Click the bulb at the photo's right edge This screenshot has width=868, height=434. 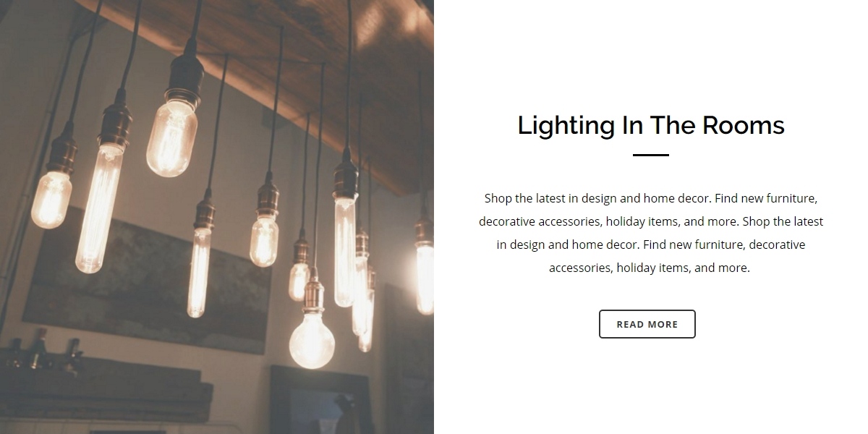pyautogui.click(x=425, y=278)
